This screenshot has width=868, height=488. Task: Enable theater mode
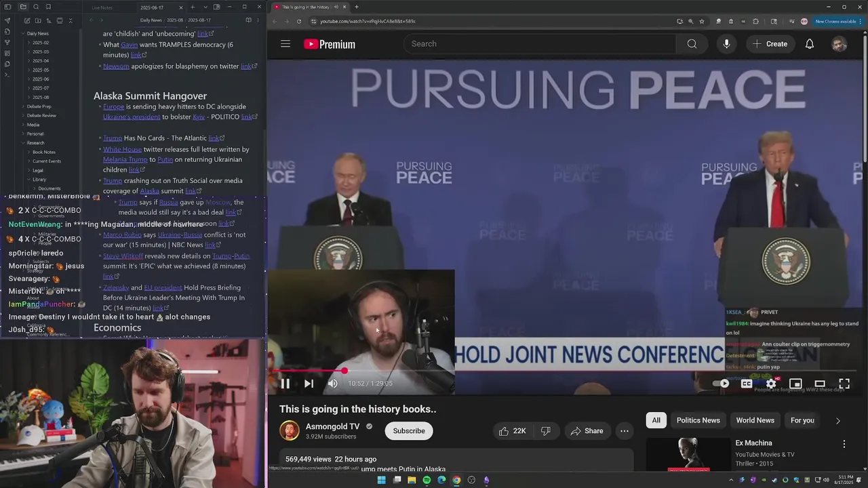(x=820, y=384)
